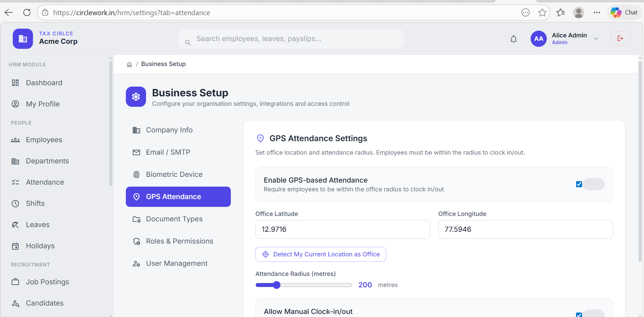Click the Acme Corp building logo
This screenshot has width=644, height=317.
click(x=23, y=39)
